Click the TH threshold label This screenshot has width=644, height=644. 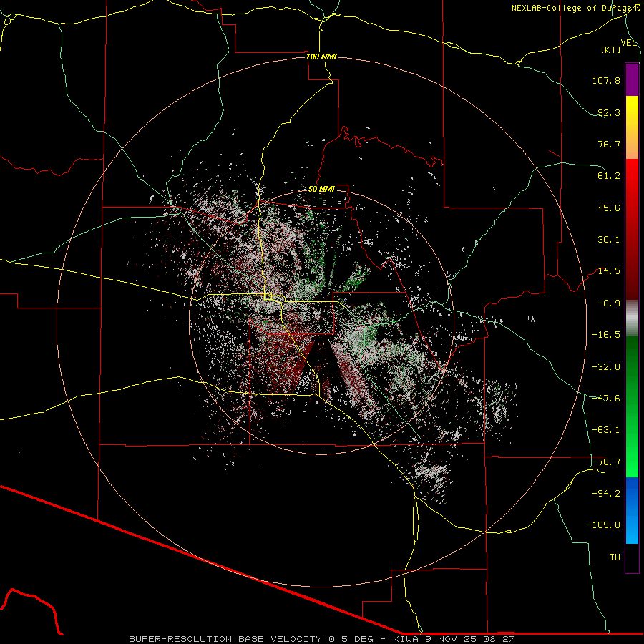(615, 557)
